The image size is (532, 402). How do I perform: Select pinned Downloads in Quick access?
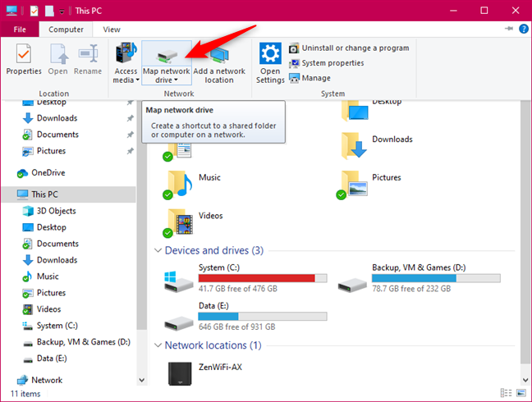57,118
